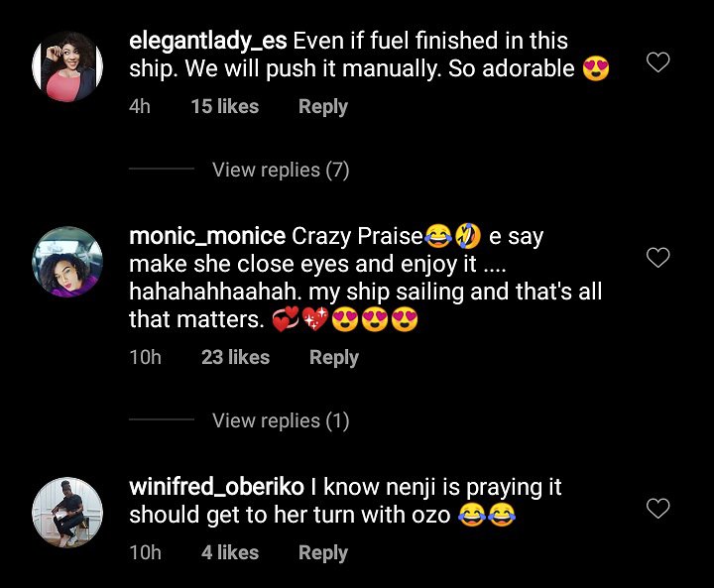Image resolution: width=714 pixels, height=588 pixels.
Task: View the 4 likes list
Action: (x=230, y=552)
